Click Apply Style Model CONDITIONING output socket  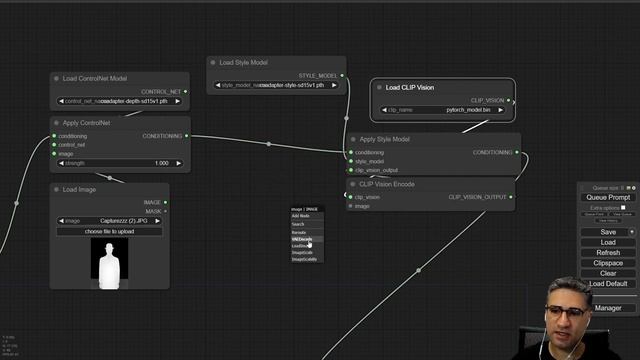coord(517,152)
